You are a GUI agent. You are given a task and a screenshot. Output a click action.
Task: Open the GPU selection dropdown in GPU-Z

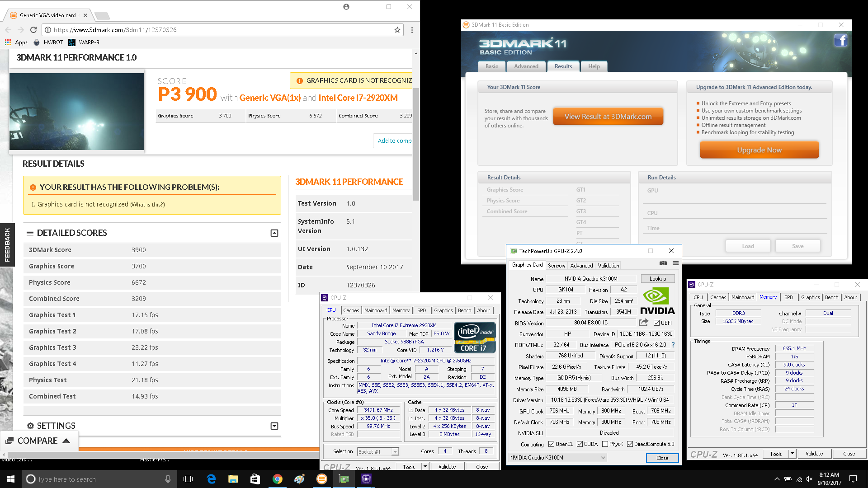pos(558,458)
